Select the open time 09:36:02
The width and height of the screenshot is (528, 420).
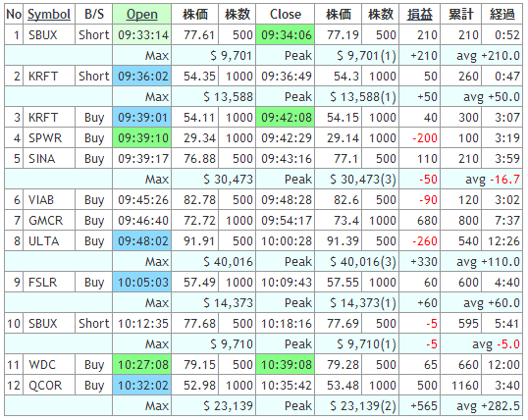(141, 77)
